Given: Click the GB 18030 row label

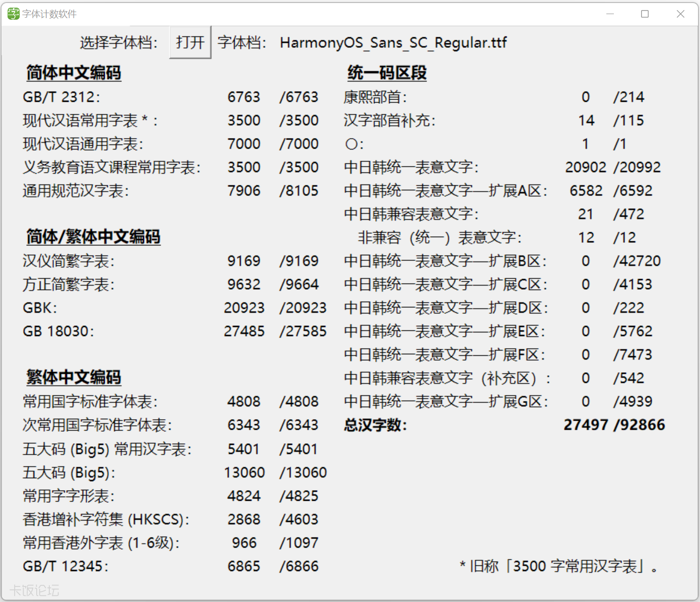Looking at the screenshot, I should [x=58, y=331].
